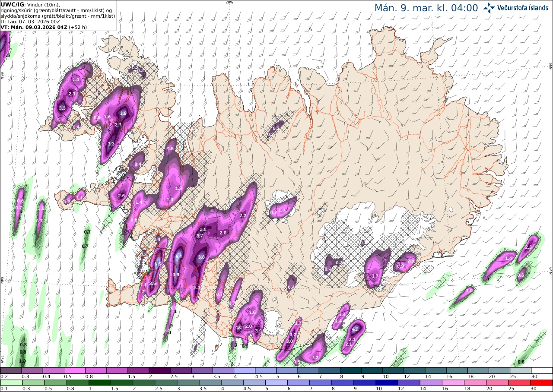Click the '2.2' precipitation value on the map

coord(243,215)
